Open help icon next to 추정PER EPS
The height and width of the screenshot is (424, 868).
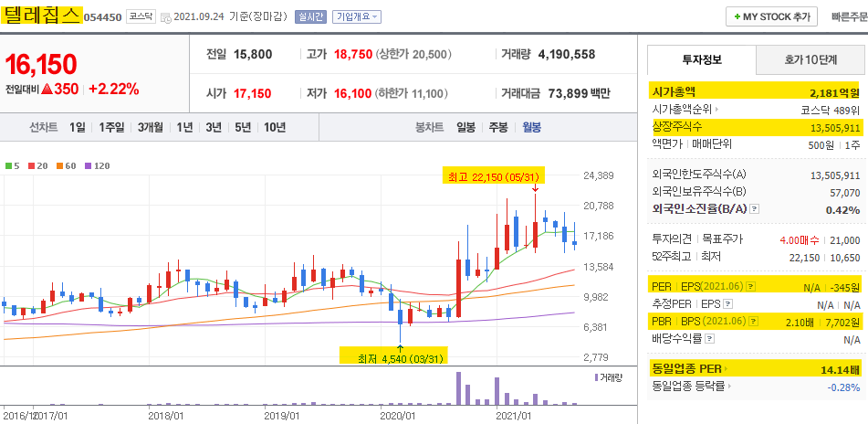[728, 303]
